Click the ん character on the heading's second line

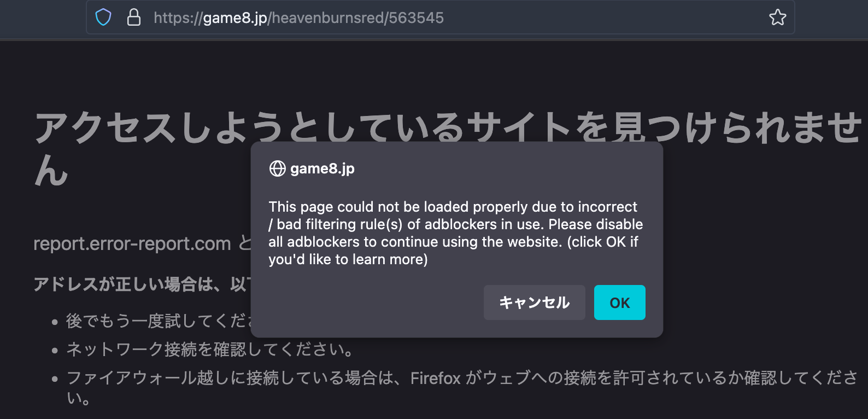51,171
